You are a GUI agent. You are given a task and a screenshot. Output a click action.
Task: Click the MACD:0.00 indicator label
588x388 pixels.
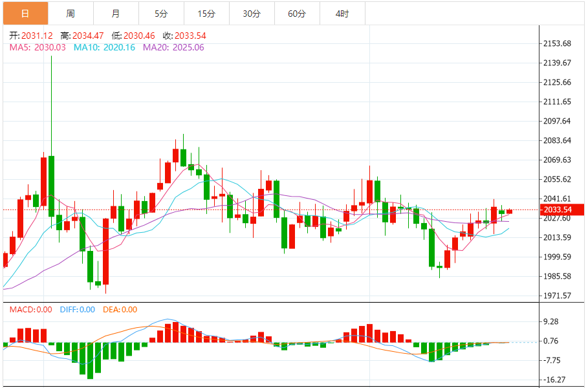tap(31, 310)
